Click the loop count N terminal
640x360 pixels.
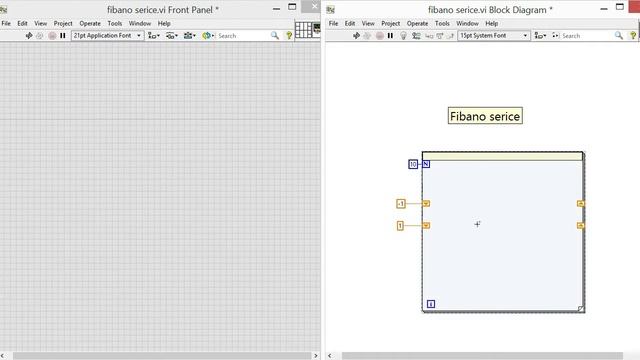pos(426,164)
